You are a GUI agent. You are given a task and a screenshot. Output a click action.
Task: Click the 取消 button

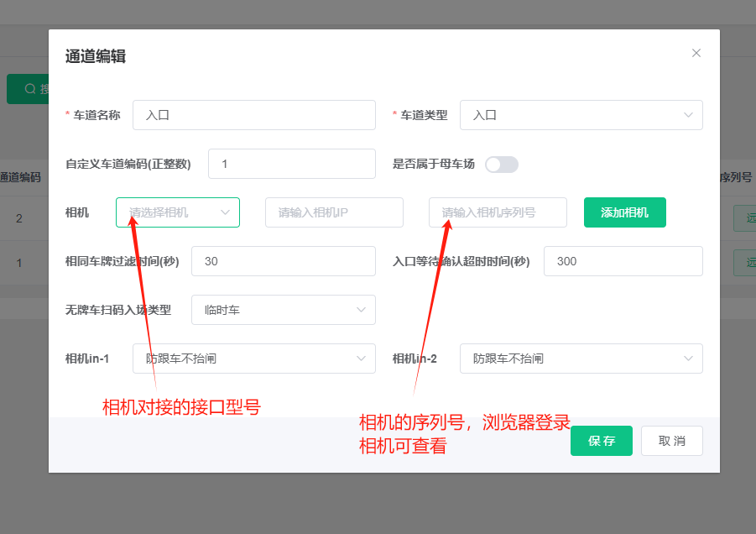click(671, 441)
